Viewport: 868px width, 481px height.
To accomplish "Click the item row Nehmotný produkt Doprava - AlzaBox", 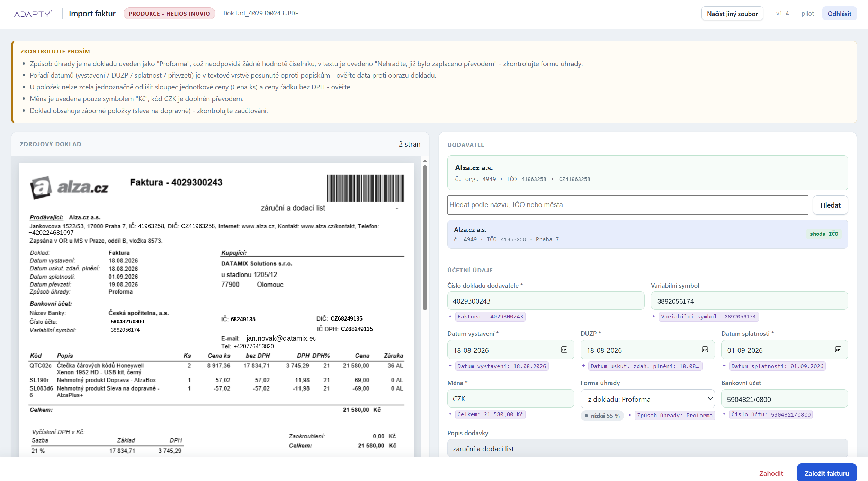I will 216,380.
